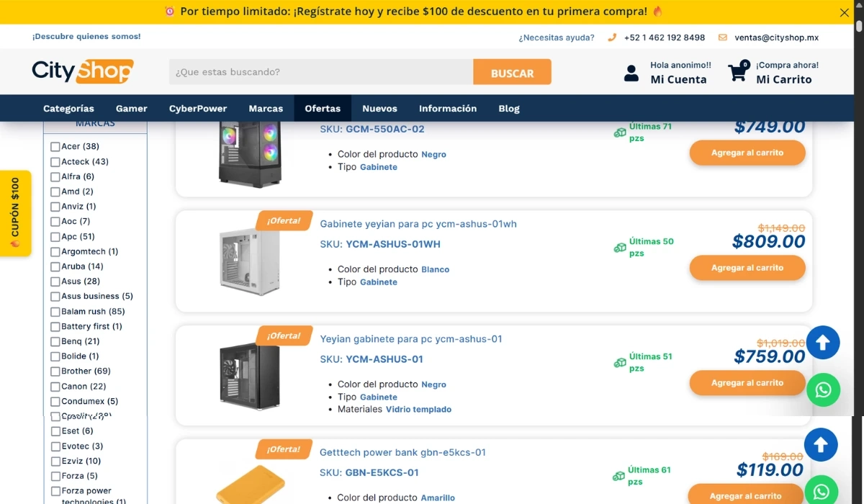This screenshot has height=504, width=864.
Task: Open the Marcas navigation dropdown
Action: [266, 109]
